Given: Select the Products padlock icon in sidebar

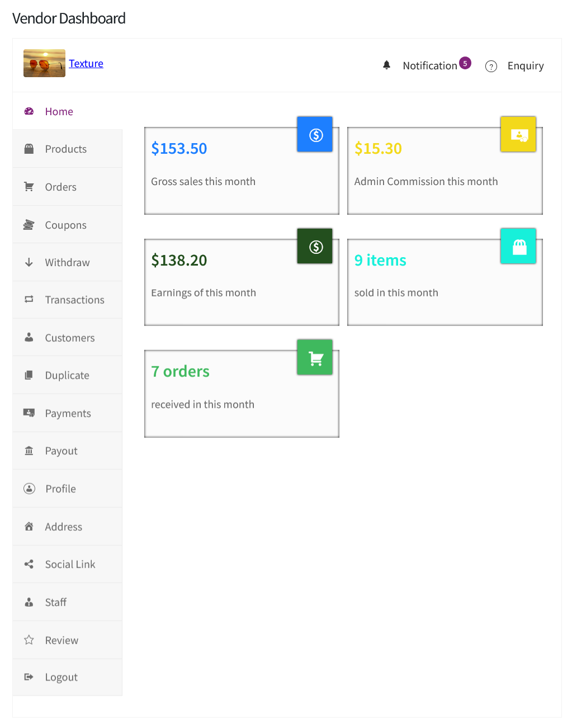Looking at the screenshot, I should point(29,148).
